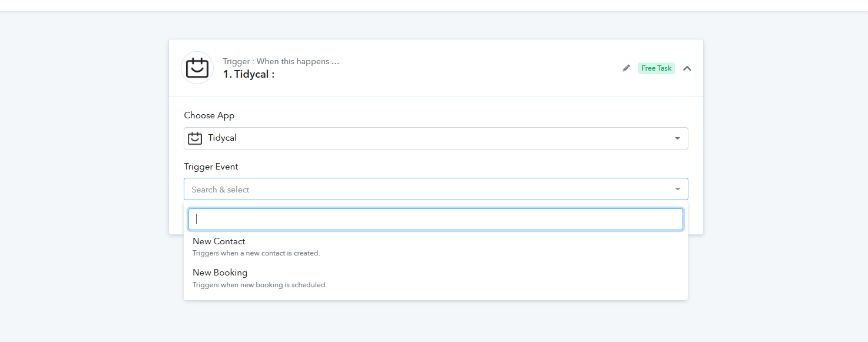Click the Trigger Event label
The image size is (868, 342).
[x=211, y=167]
